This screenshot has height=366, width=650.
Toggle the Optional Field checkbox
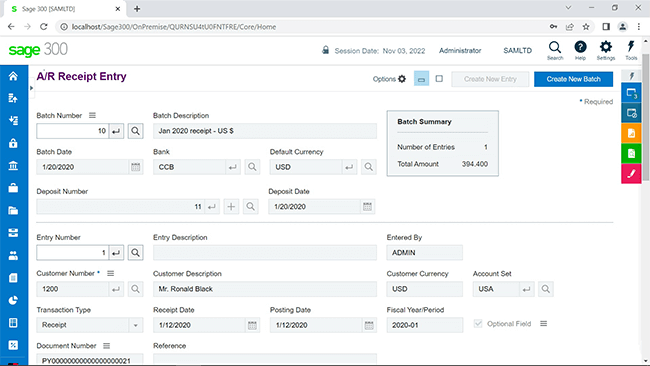(x=478, y=324)
